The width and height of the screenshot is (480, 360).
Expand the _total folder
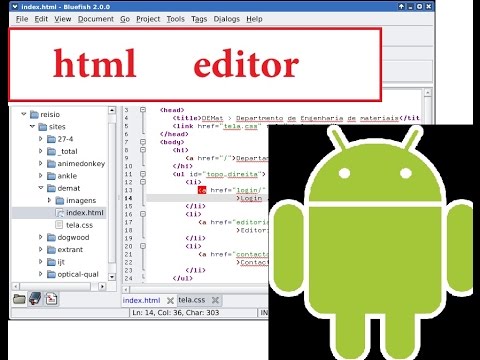[41, 151]
